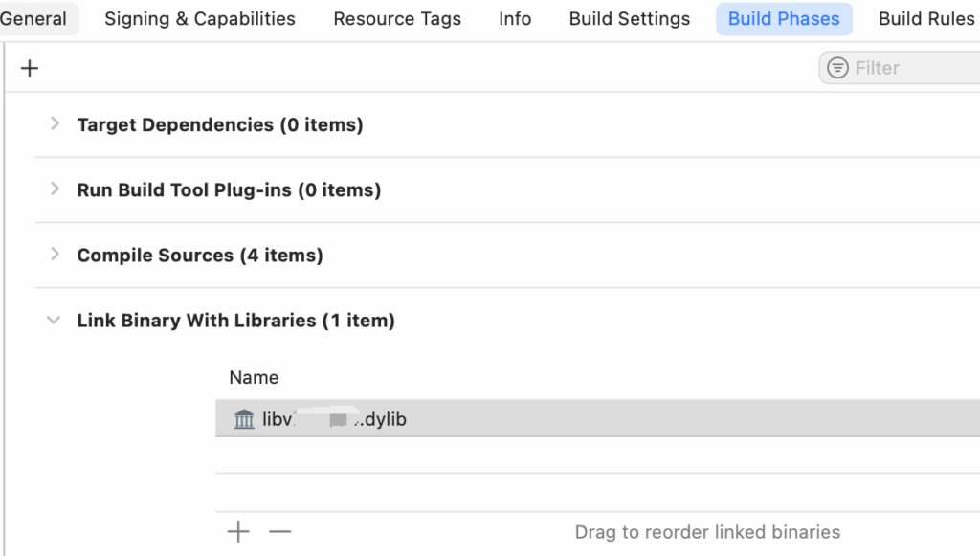The width and height of the screenshot is (980, 556).
Task: Collapse the Link Binary With Libraries section
Action: point(55,321)
